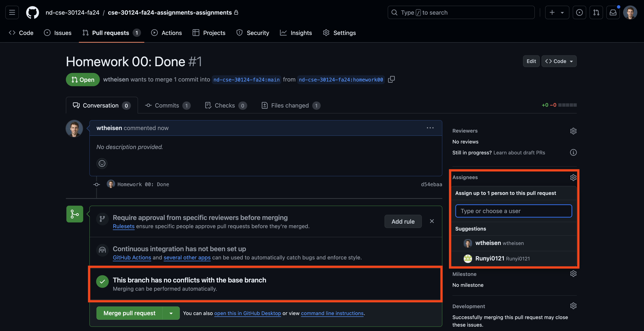The height and width of the screenshot is (331, 644).
Task: Open the Milestone gear icon
Action: 573,274
